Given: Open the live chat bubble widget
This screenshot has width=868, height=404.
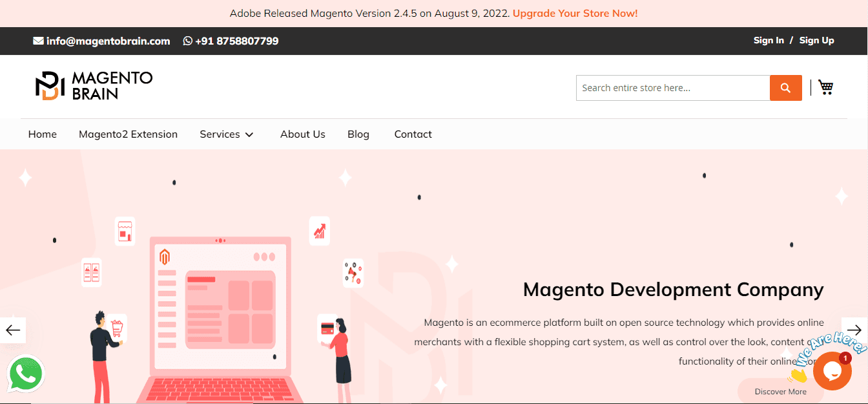Looking at the screenshot, I should click(x=832, y=371).
